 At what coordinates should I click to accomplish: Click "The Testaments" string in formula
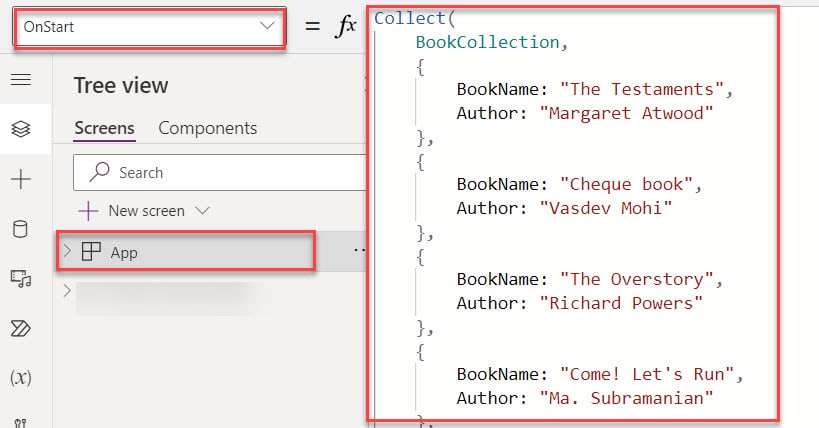coord(641,89)
